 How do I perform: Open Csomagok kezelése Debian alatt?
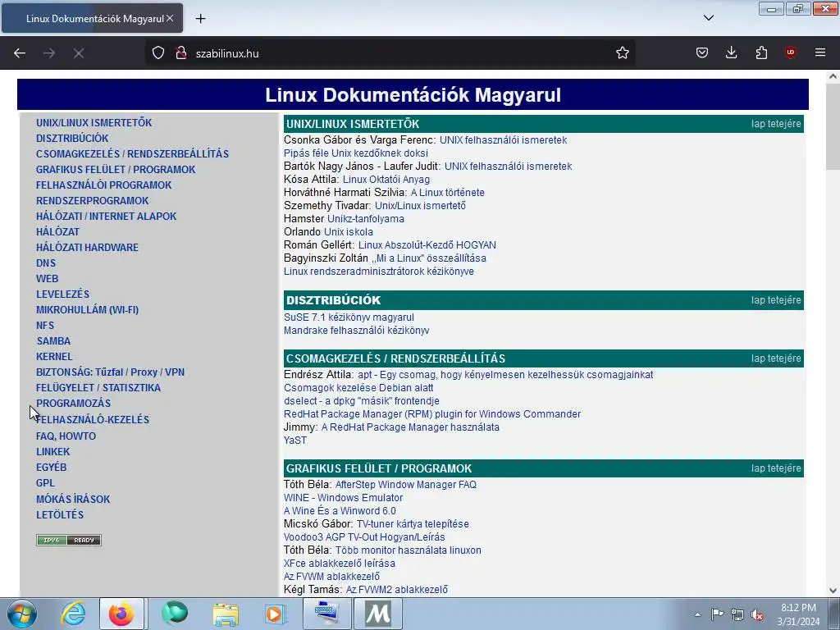click(x=358, y=388)
